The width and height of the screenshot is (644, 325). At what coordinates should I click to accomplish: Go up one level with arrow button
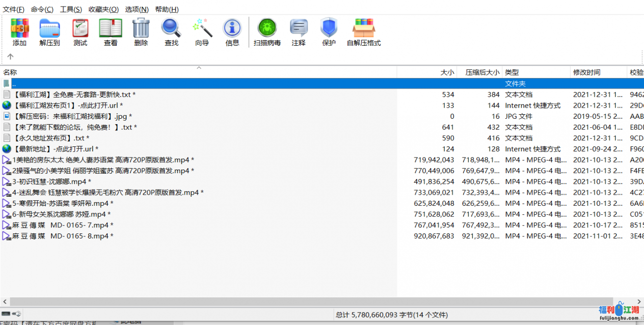[10, 57]
